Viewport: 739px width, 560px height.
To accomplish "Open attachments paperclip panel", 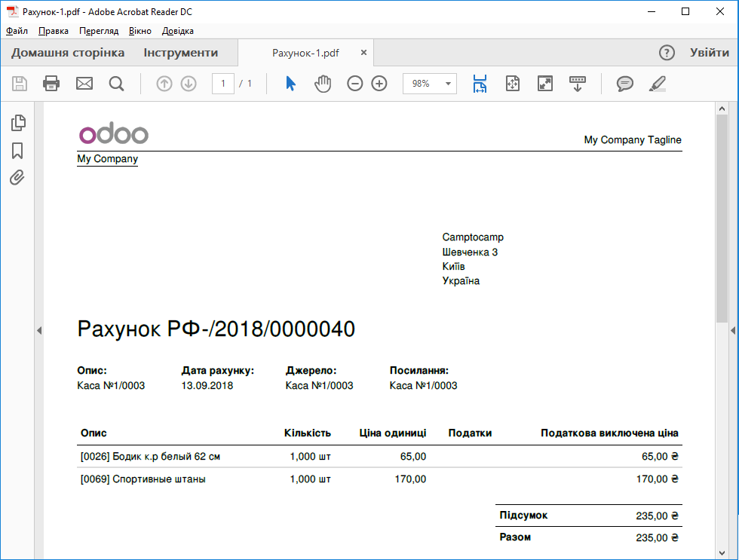I will [17, 178].
